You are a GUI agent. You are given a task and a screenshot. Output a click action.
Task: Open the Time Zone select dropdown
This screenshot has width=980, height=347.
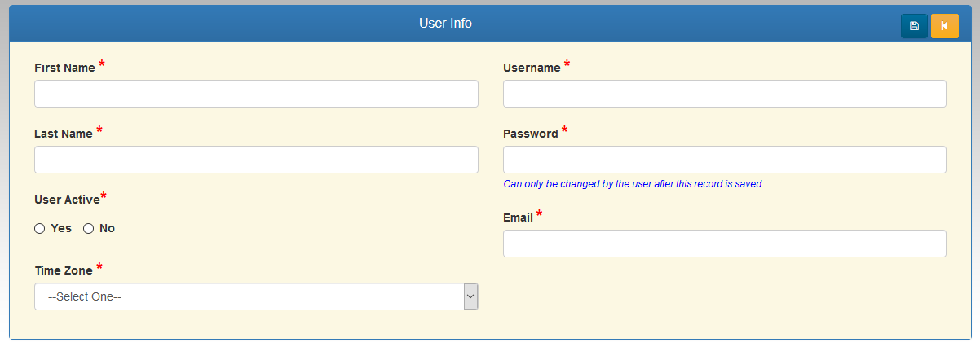pyautogui.click(x=256, y=296)
